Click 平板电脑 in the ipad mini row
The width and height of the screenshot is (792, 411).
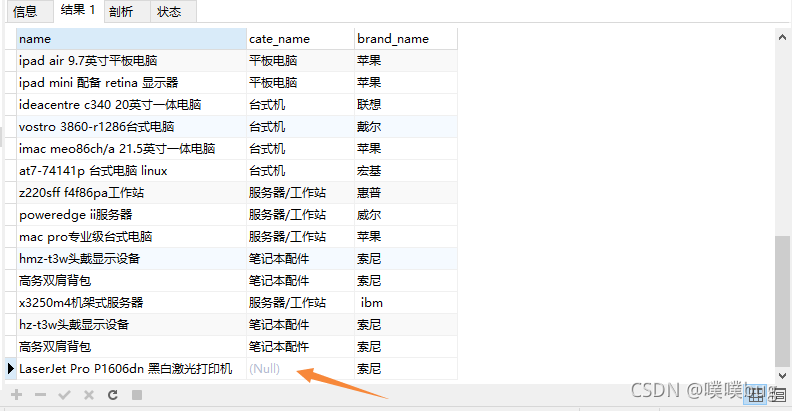pyautogui.click(x=301, y=83)
